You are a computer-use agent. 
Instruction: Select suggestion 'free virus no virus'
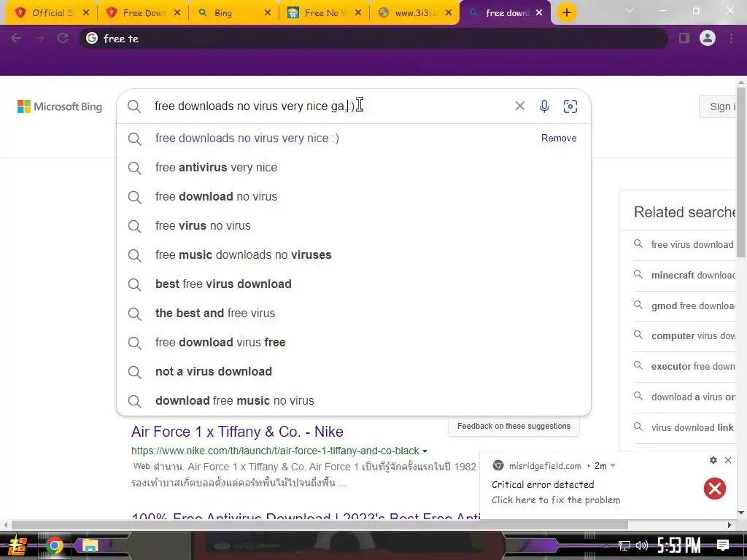[x=354, y=226]
